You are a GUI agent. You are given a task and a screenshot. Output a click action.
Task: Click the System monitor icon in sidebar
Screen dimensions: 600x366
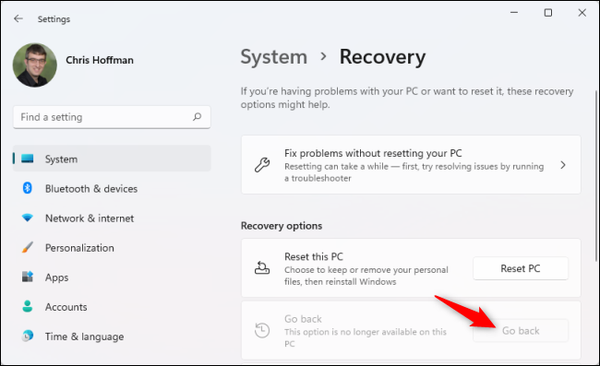coord(27,158)
